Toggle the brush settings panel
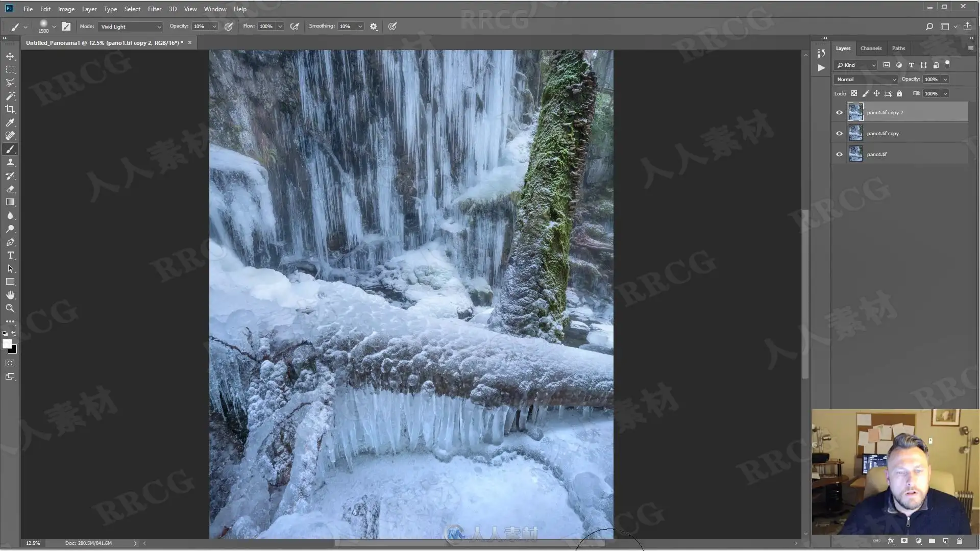Image resolution: width=980 pixels, height=551 pixels. point(66,27)
